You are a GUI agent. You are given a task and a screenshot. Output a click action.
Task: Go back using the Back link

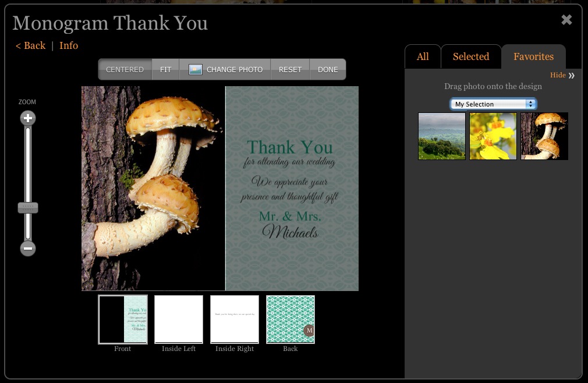pyautogui.click(x=30, y=45)
